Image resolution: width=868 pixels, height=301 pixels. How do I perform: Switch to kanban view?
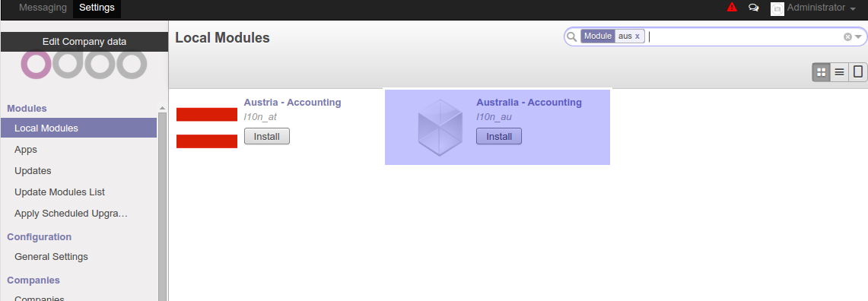tap(822, 72)
